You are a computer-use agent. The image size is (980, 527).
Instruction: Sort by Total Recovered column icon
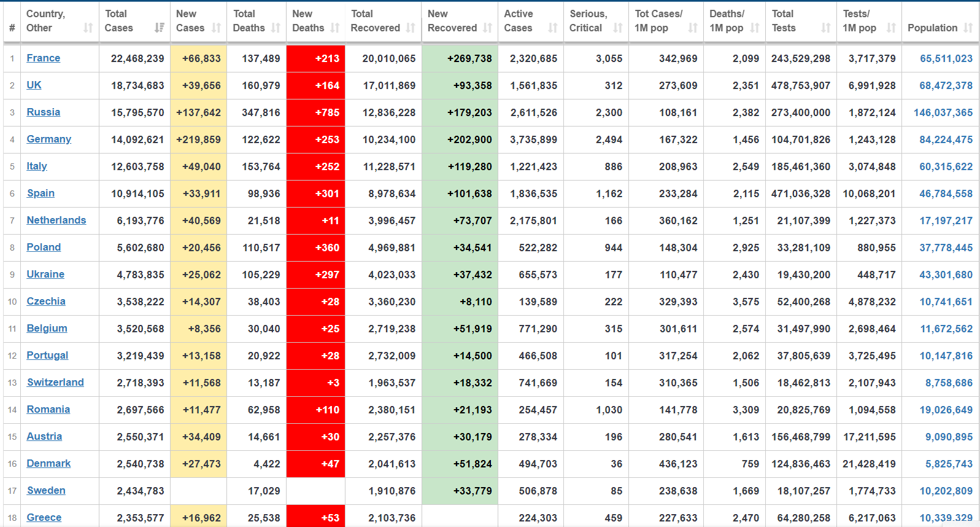tap(411, 28)
